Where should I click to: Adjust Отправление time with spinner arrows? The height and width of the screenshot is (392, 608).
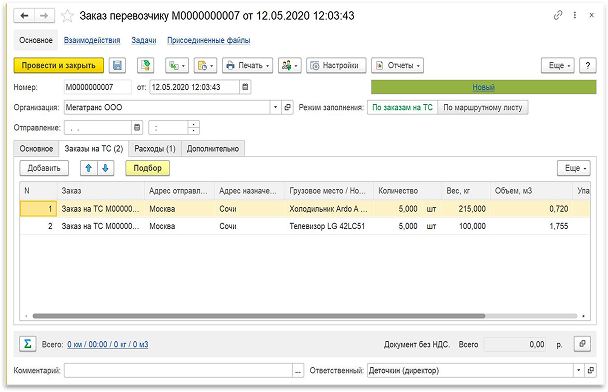click(x=193, y=128)
